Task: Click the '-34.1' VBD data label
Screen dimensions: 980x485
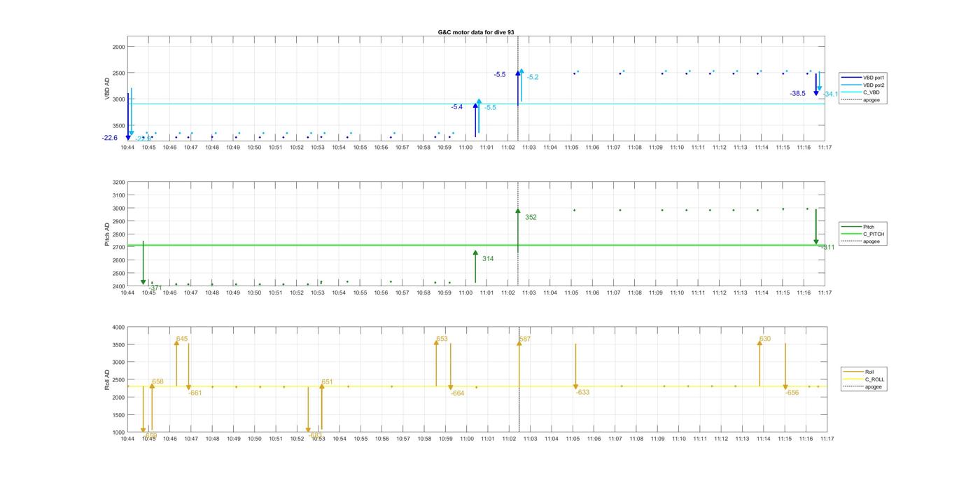Action: coord(831,94)
